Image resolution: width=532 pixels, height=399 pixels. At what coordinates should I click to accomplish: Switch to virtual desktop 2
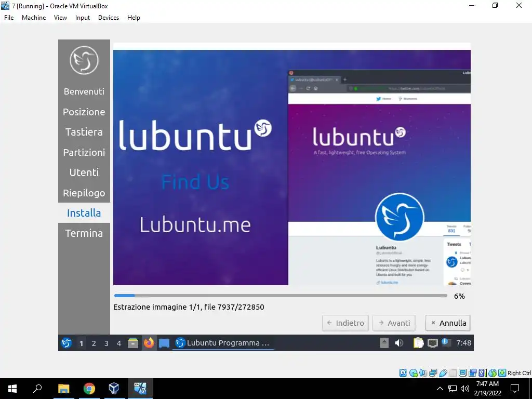(94, 343)
